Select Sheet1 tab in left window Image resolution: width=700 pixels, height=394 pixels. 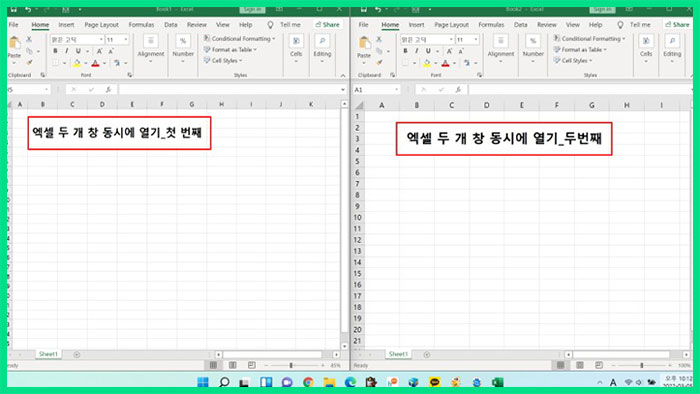click(x=48, y=354)
